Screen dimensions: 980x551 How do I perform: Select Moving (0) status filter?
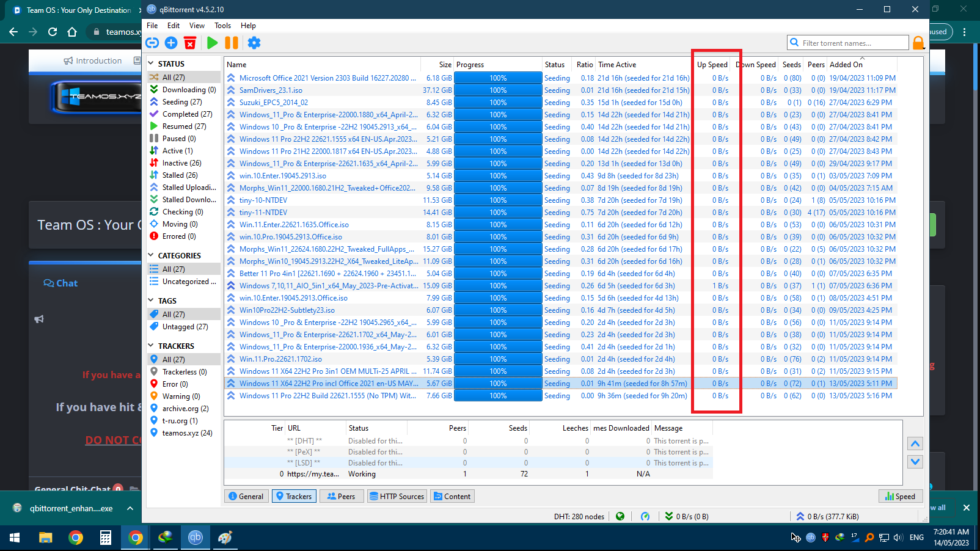[x=183, y=224]
